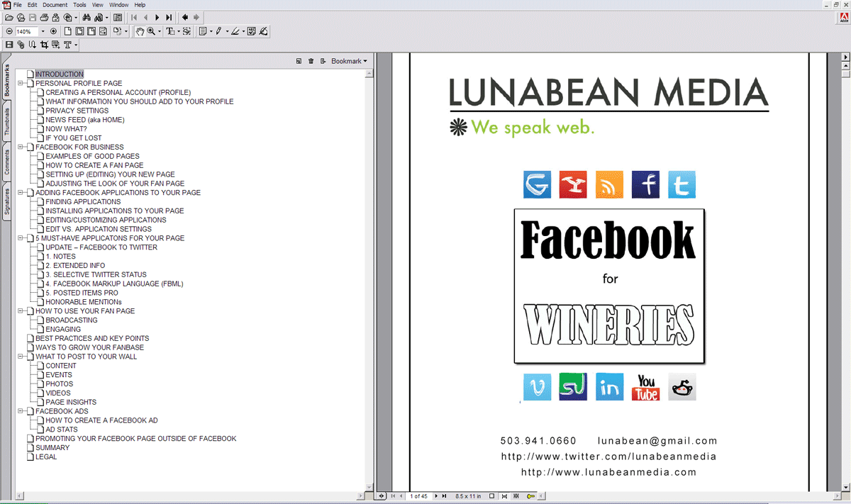Select the Graphics Select tool
This screenshot has height=504, width=851.
click(x=187, y=31)
